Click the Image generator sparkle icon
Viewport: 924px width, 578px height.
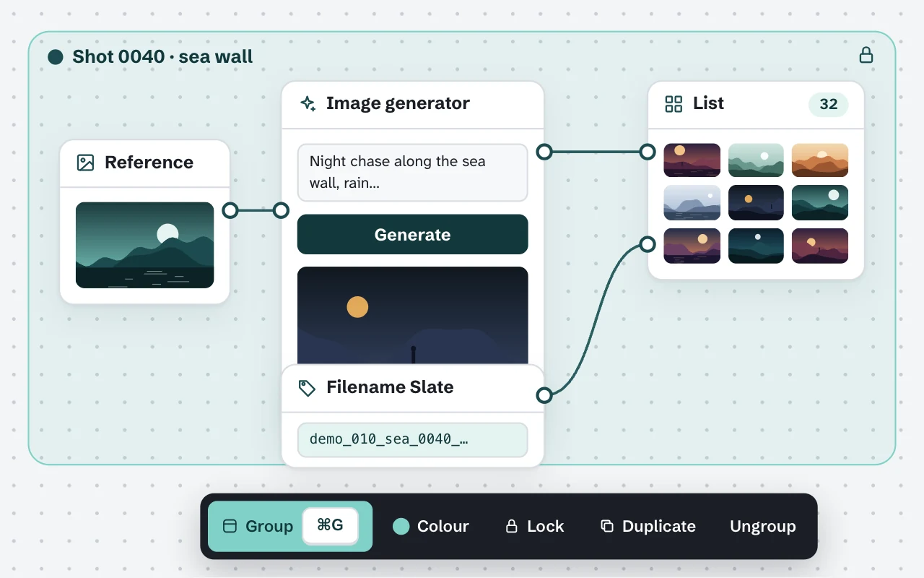point(308,103)
